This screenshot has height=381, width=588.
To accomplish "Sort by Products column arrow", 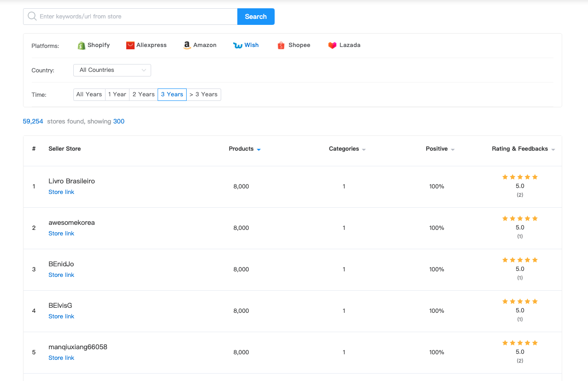I will [x=259, y=150].
